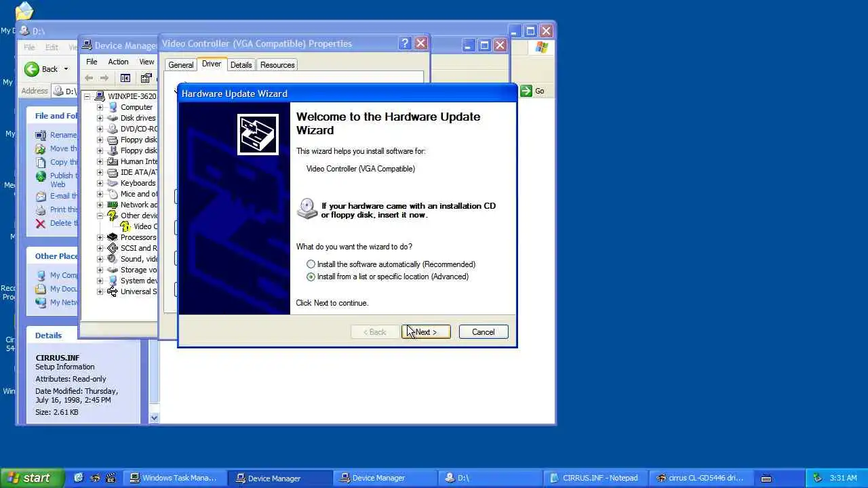Click the Delete this file link
This screenshot has height=488, width=868.
[x=64, y=223]
